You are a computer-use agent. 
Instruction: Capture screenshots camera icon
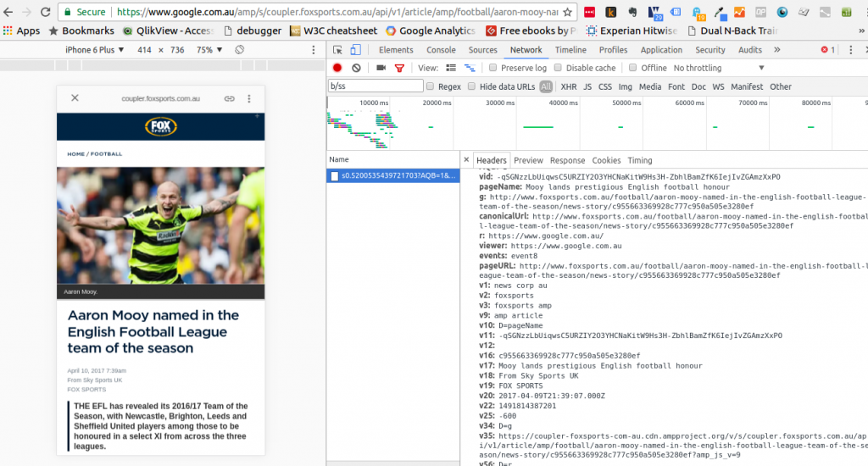[381, 68]
